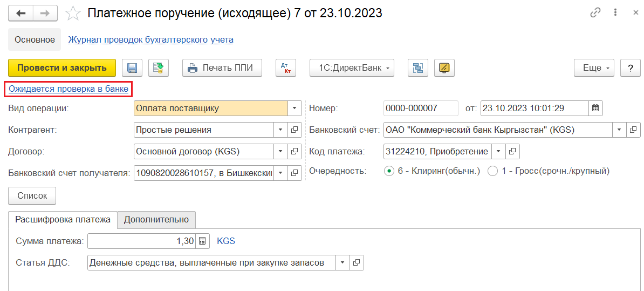The width and height of the screenshot is (644, 291).
Task: Expand Вид операции dropdown
Action: (x=294, y=108)
